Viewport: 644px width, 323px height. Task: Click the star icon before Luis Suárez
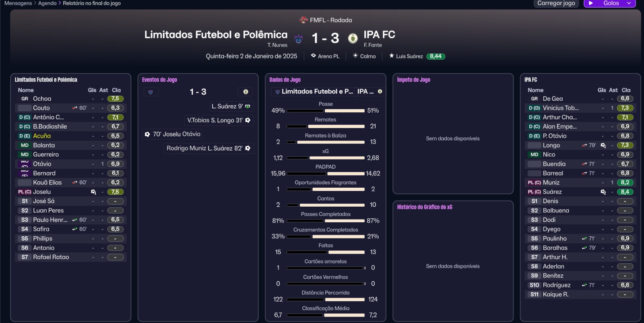[x=391, y=56]
